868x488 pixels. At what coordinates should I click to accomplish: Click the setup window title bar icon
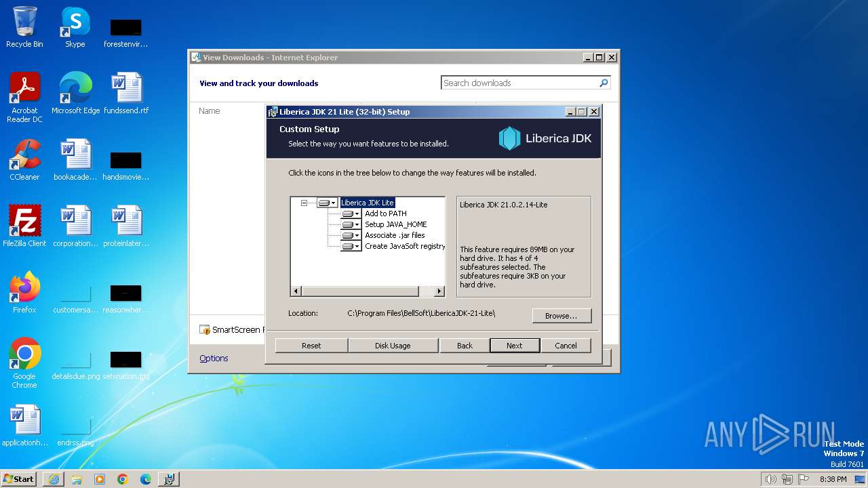coord(273,112)
